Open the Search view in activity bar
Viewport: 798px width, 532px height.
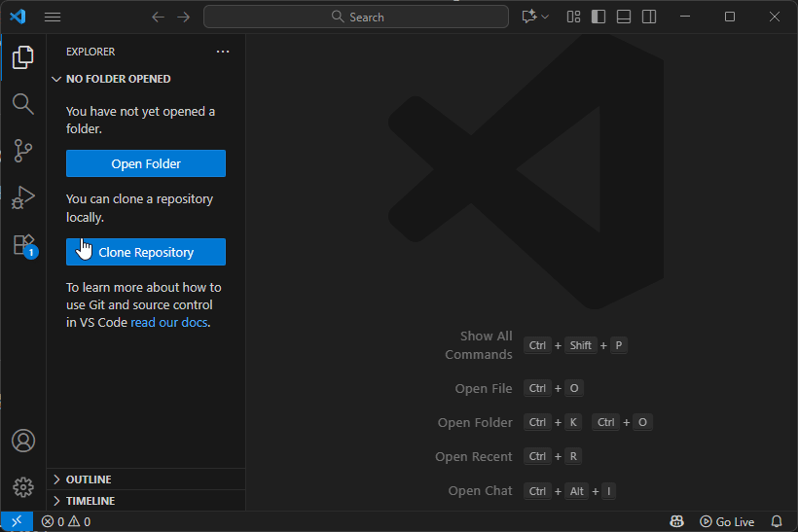tap(23, 104)
